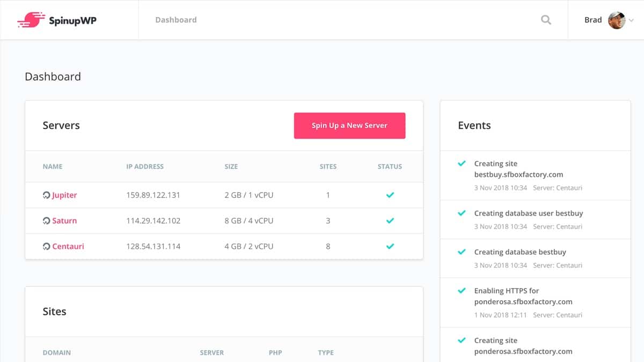This screenshot has width=644, height=362.
Task: Click IP address 159.89.122.131
Action: coord(153,195)
